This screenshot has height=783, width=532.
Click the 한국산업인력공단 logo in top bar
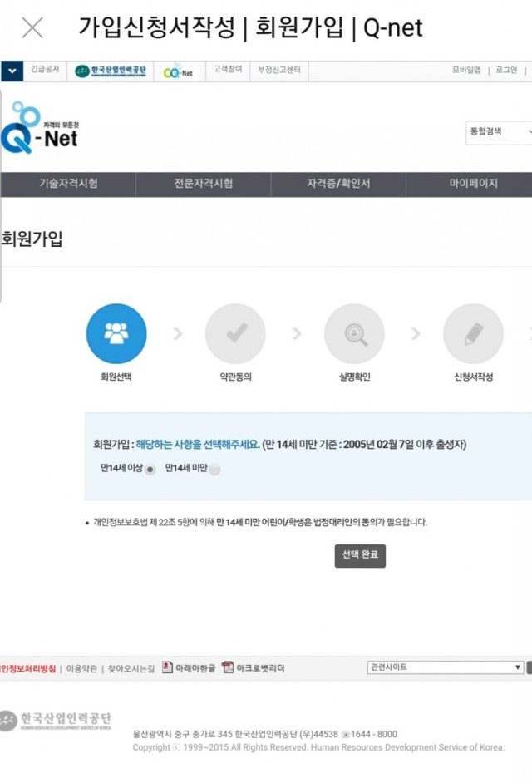point(111,71)
